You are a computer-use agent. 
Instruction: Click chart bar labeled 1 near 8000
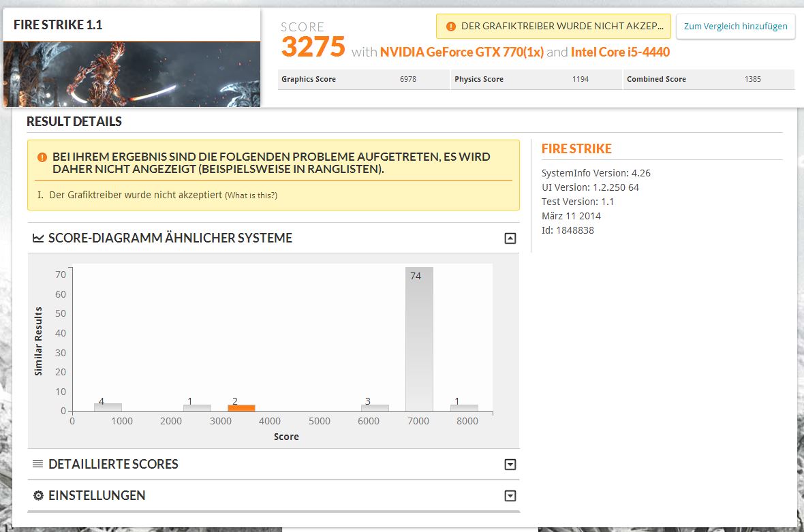[x=464, y=408]
